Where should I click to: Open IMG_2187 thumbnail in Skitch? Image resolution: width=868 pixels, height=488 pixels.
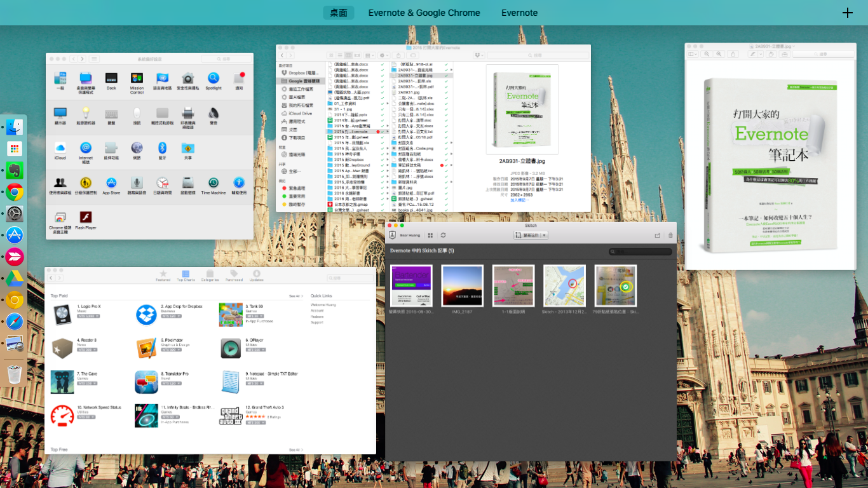[x=462, y=286]
